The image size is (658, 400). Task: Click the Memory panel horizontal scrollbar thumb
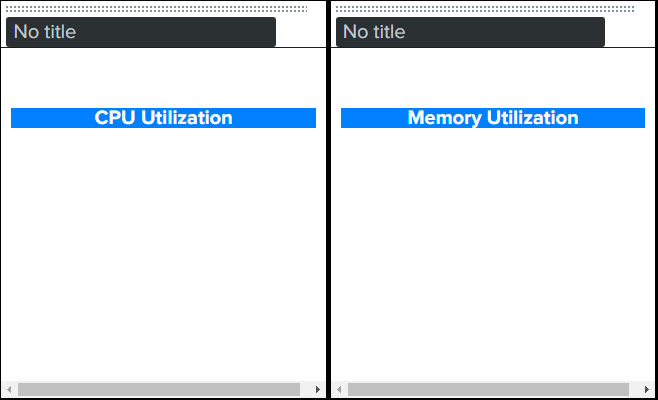(488, 389)
